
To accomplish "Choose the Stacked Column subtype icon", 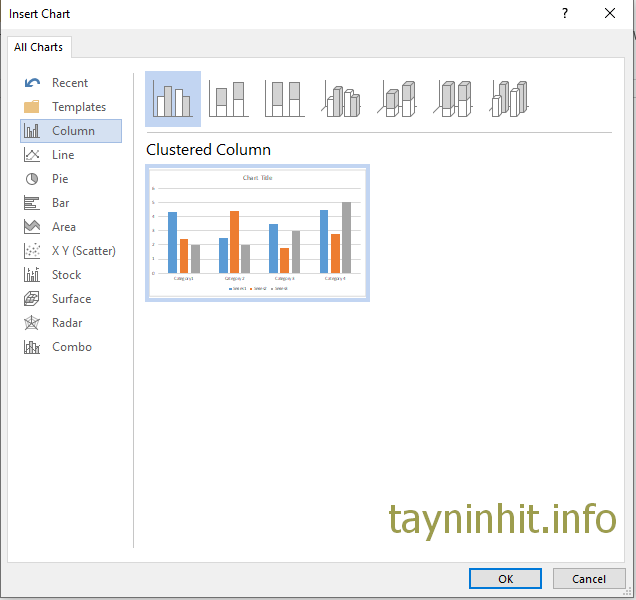I will [x=229, y=99].
